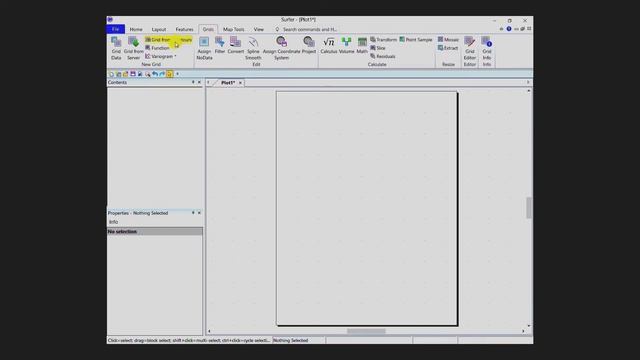The width and height of the screenshot is (640, 360).
Task: Open the Grid Editor
Action: pyautogui.click(x=470, y=48)
